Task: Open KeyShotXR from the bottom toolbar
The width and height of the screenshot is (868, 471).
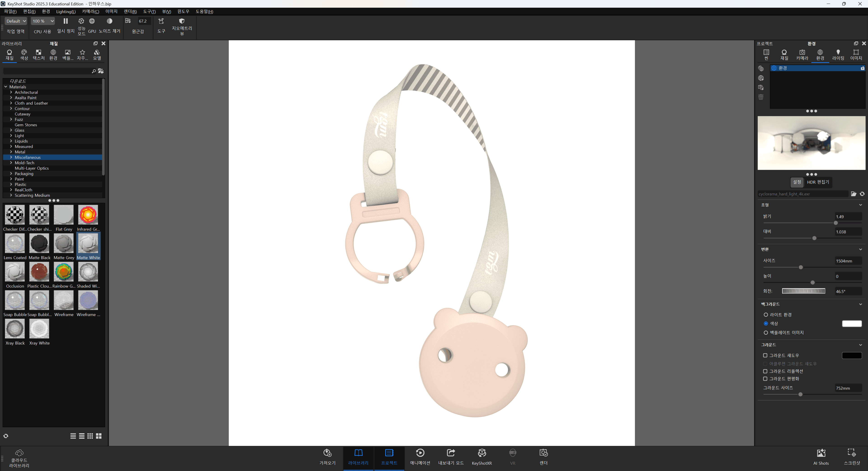Action: coord(481,453)
